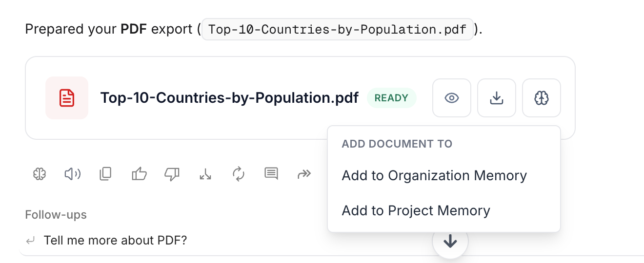Preview the PDF with the eye icon
644x263 pixels.
(452, 98)
